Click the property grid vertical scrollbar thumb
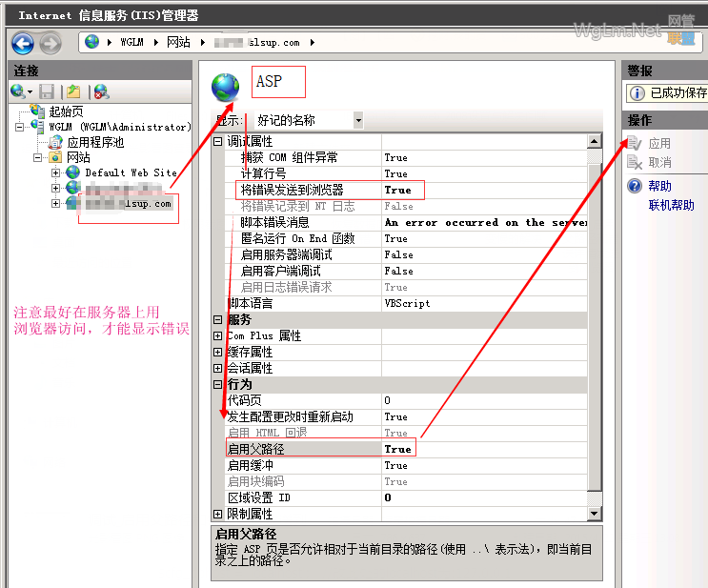This screenshot has width=708, height=588. (595, 327)
